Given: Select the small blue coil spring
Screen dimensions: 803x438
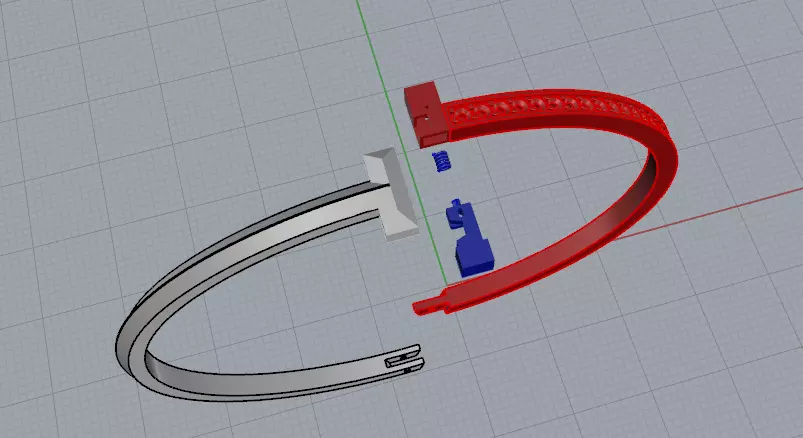Looking at the screenshot, I should click(x=441, y=161).
